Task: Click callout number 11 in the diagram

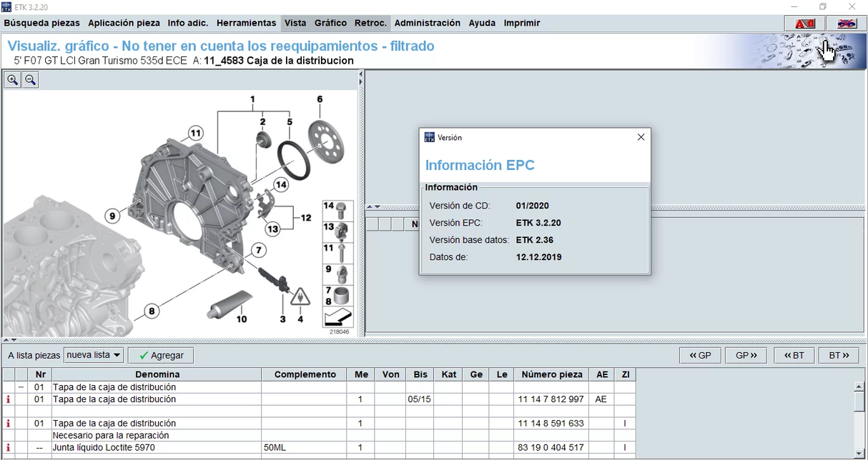Action: pos(195,133)
